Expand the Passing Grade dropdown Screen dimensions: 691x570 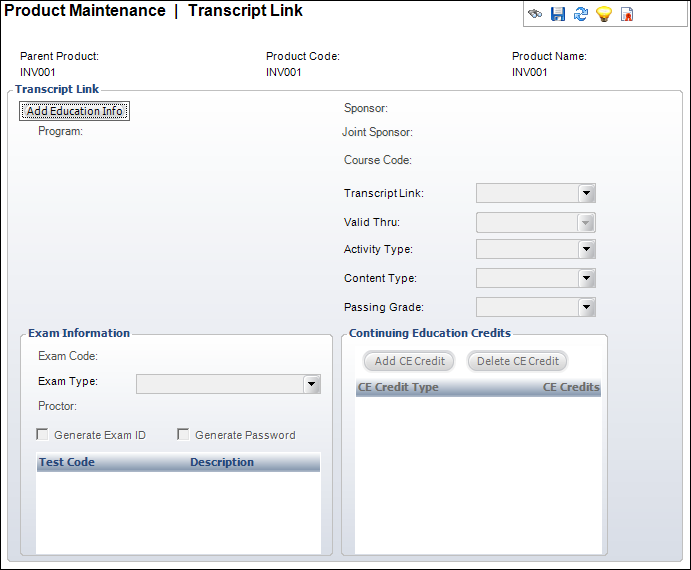(x=587, y=307)
